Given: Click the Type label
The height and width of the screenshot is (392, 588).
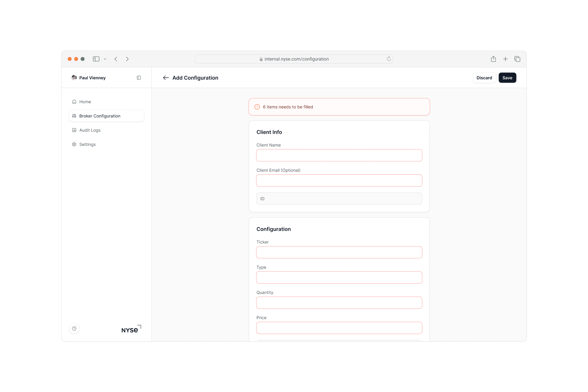Looking at the screenshot, I should pos(261,267).
